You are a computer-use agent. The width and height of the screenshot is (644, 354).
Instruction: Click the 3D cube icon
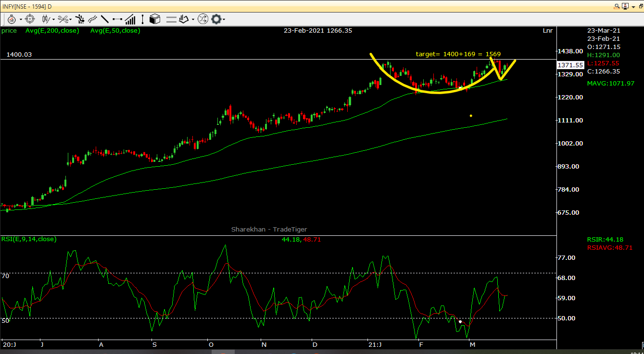(154, 19)
